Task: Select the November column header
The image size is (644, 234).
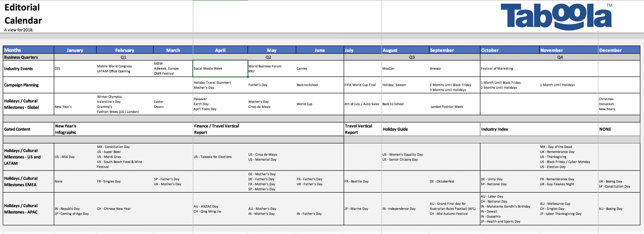Action: tap(569, 50)
